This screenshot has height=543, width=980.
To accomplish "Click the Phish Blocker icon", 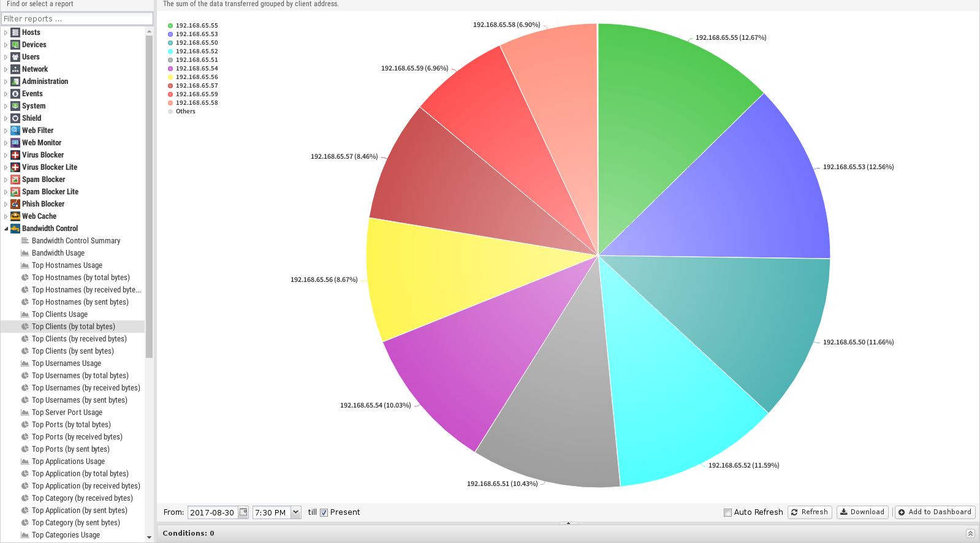I will pos(15,204).
